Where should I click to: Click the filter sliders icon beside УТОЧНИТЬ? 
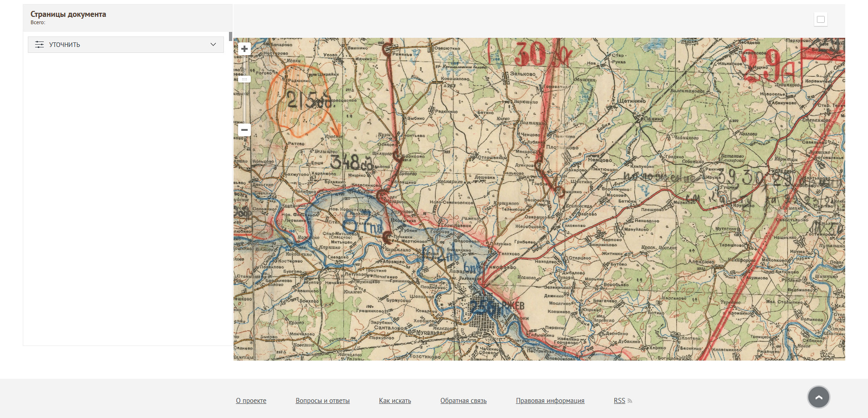pos(40,45)
